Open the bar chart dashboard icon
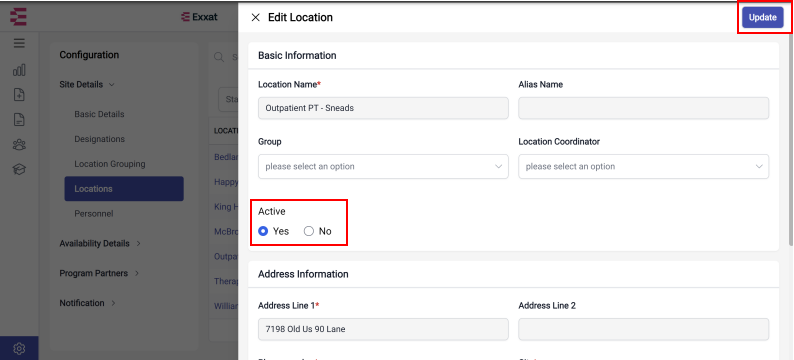The height and width of the screenshot is (360, 794). click(19, 70)
